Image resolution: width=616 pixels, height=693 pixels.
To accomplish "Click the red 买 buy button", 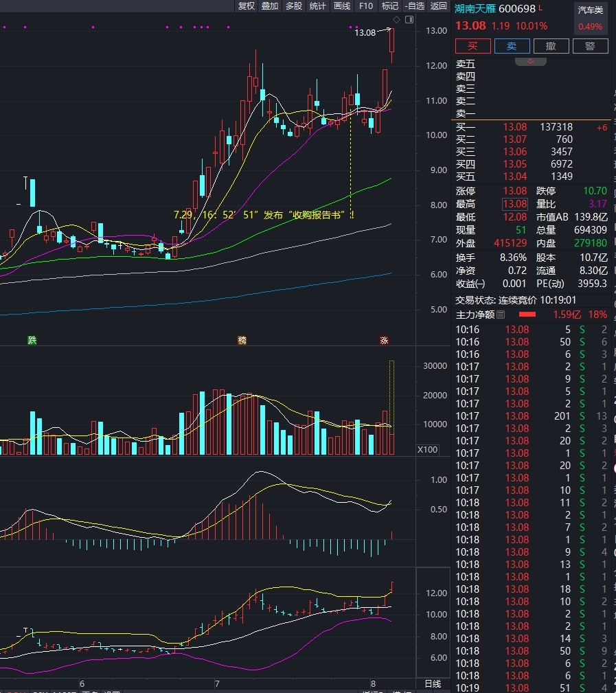I will pos(473,46).
